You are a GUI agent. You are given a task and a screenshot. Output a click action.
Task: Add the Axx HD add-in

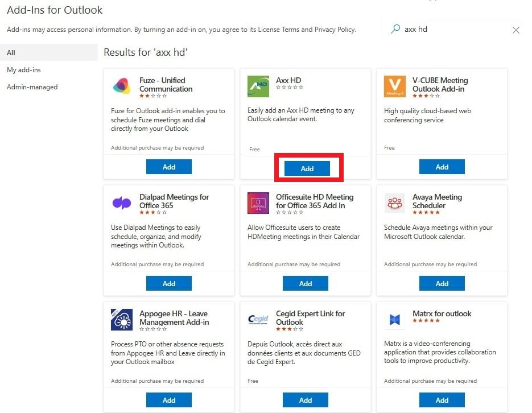(x=307, y=168)
